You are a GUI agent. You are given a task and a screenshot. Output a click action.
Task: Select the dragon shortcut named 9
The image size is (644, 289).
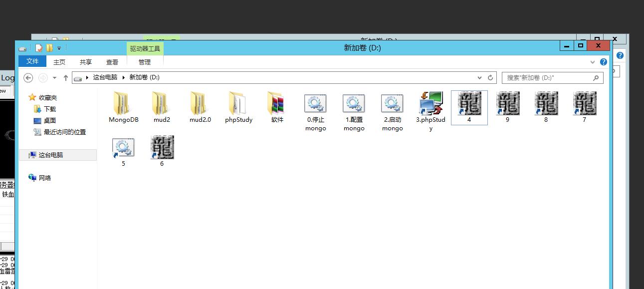[507, 104]
